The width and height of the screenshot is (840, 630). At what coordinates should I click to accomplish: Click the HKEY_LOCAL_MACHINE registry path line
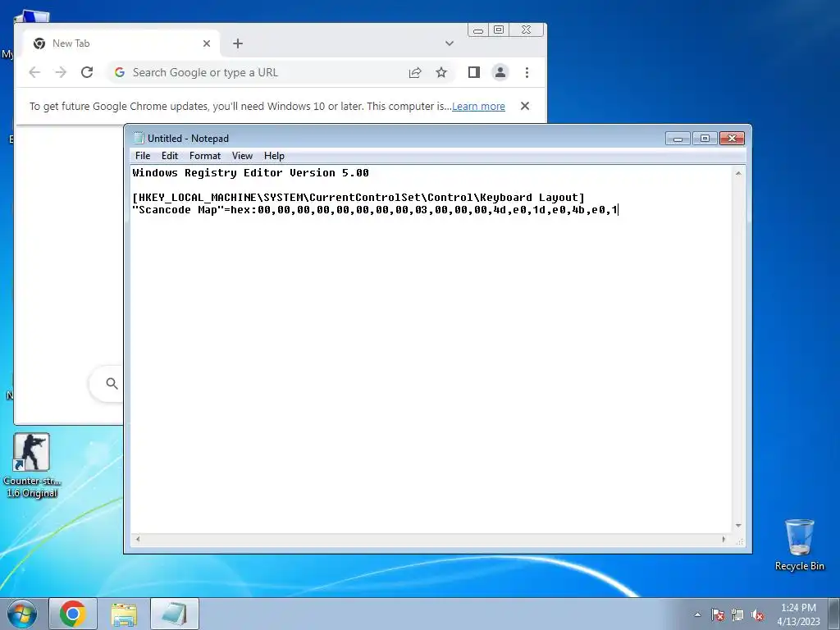[358, 197]
